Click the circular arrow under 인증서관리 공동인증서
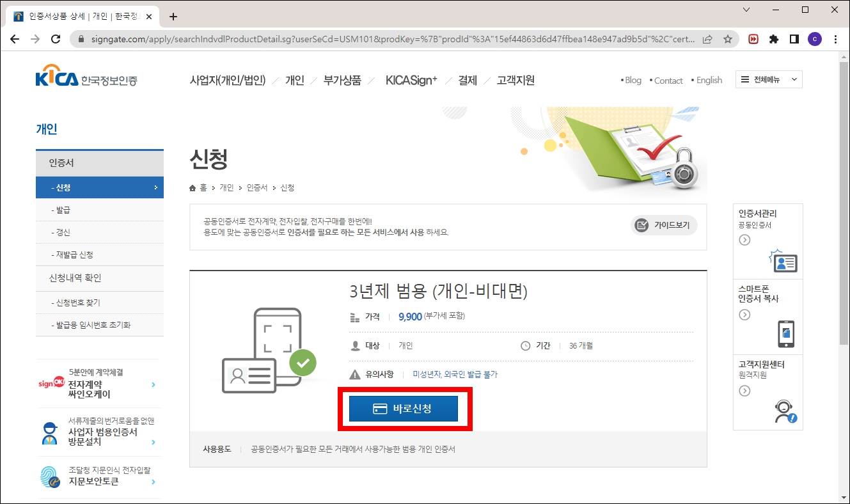Image resolution: width=850 pixels, height=504 pixels. click(743, 239)
